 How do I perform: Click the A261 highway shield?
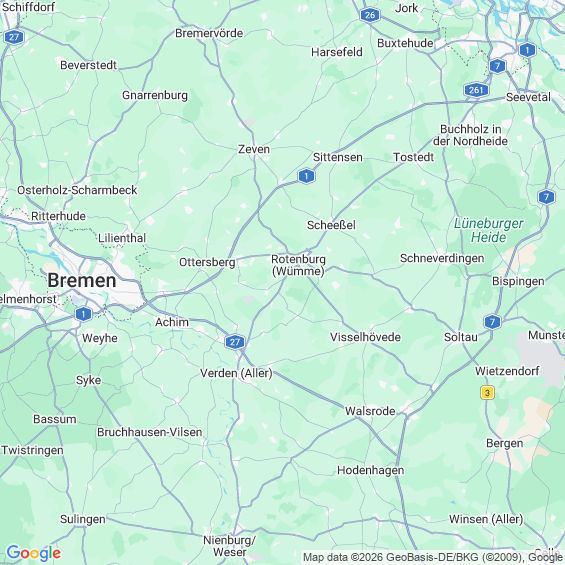click(x=476, y=90)
